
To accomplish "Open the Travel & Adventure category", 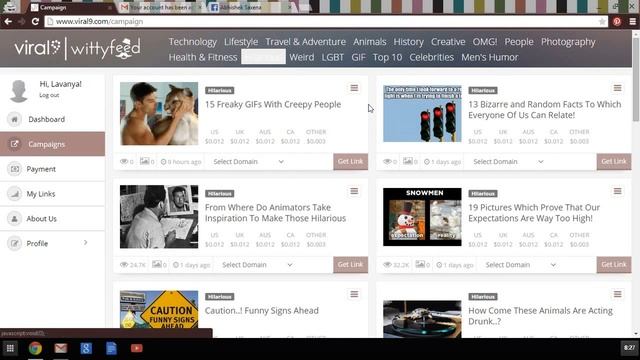I will [x=305, y=42].
